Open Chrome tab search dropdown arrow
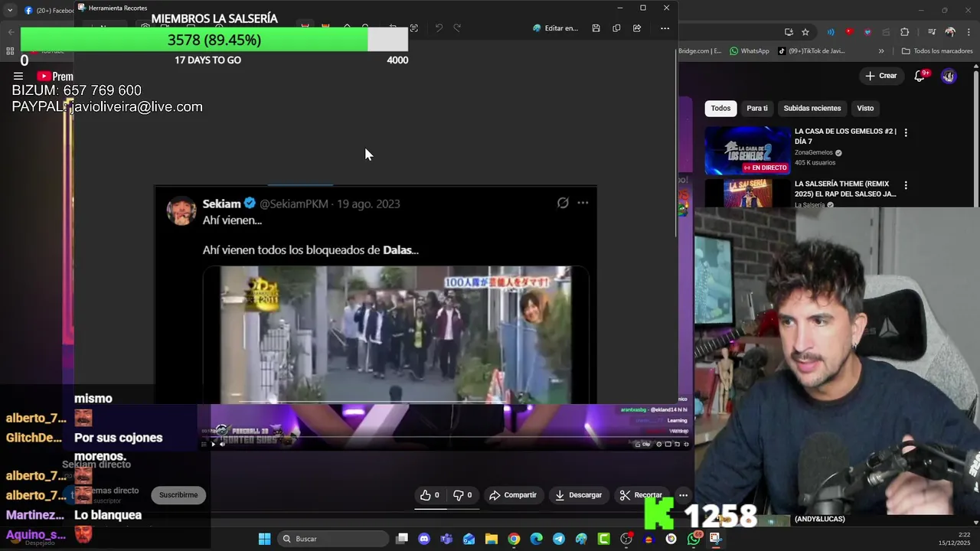This screenshot has width=980, height=551. tap(10, 10)
